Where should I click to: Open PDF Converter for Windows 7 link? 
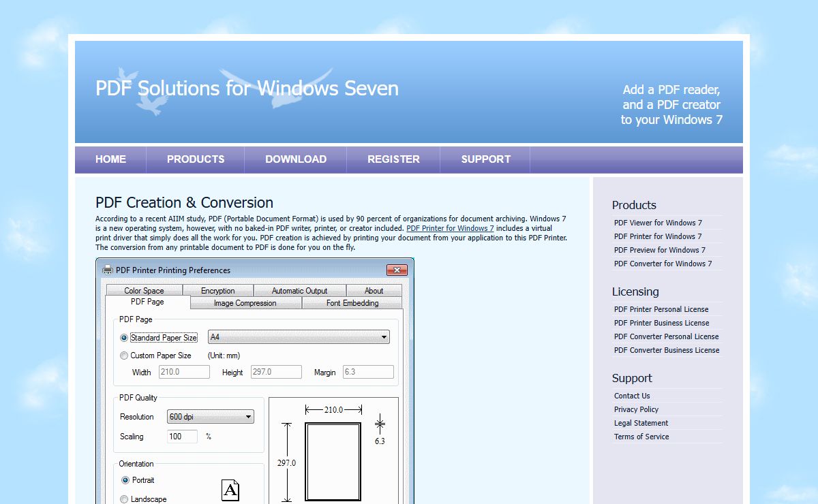(663, 264)
